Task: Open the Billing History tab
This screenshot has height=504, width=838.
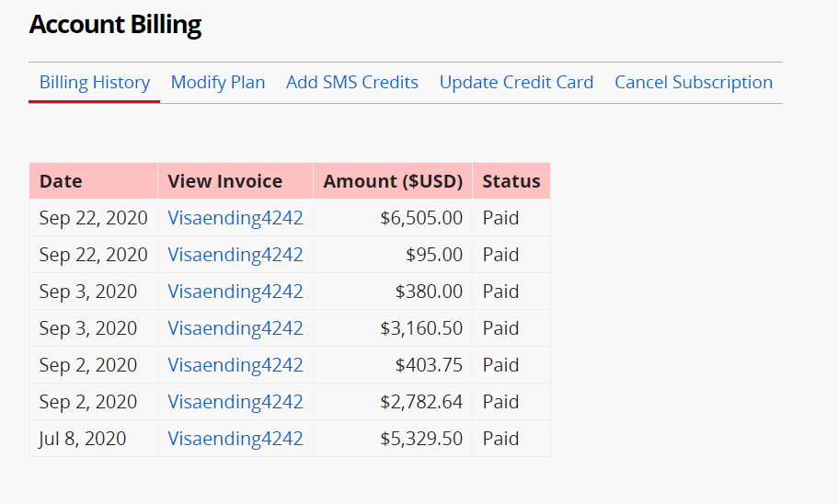Action: (x=95, y=82)
